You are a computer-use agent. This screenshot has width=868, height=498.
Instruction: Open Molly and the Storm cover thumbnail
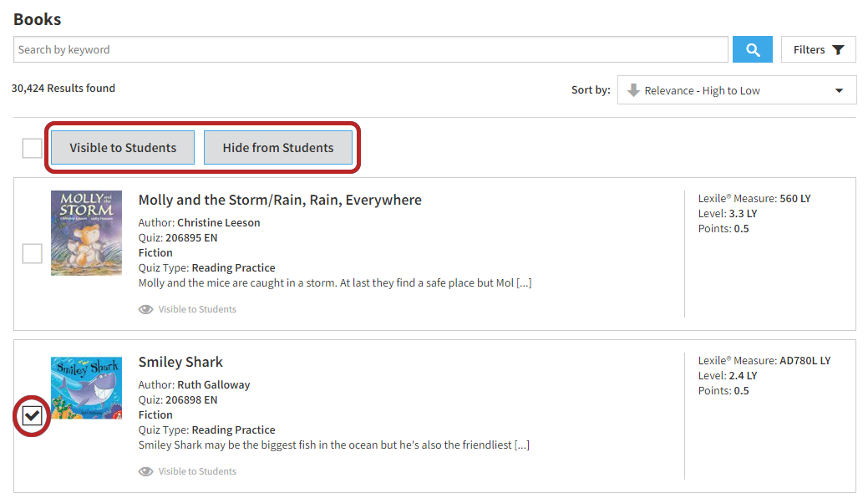(86, 232)
